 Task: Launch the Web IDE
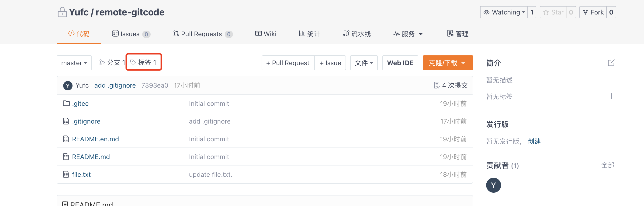point(400,63)
